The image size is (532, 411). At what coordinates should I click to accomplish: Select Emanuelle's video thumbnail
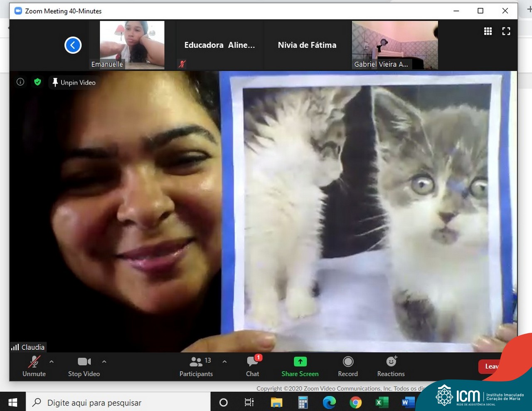[132, 45]
